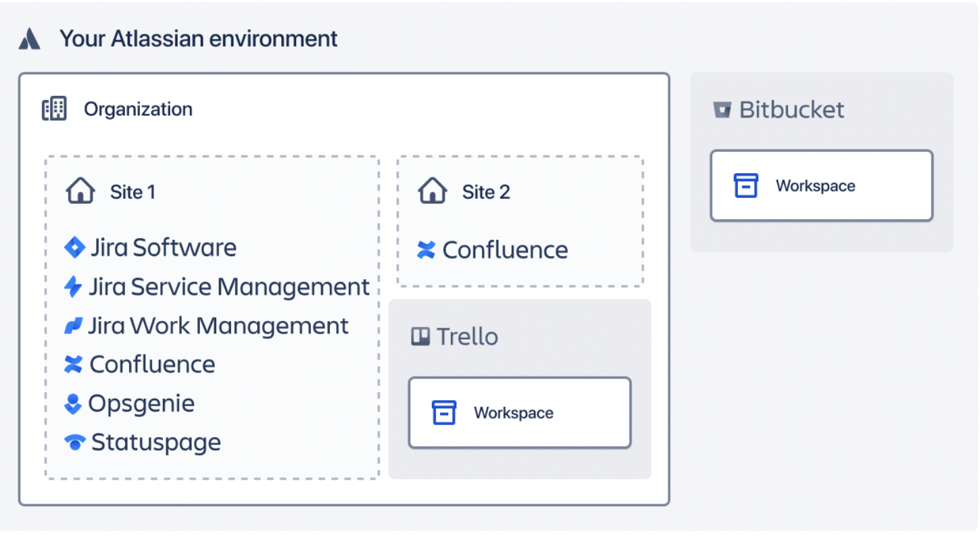Select the Jira Software text entry

164,247
